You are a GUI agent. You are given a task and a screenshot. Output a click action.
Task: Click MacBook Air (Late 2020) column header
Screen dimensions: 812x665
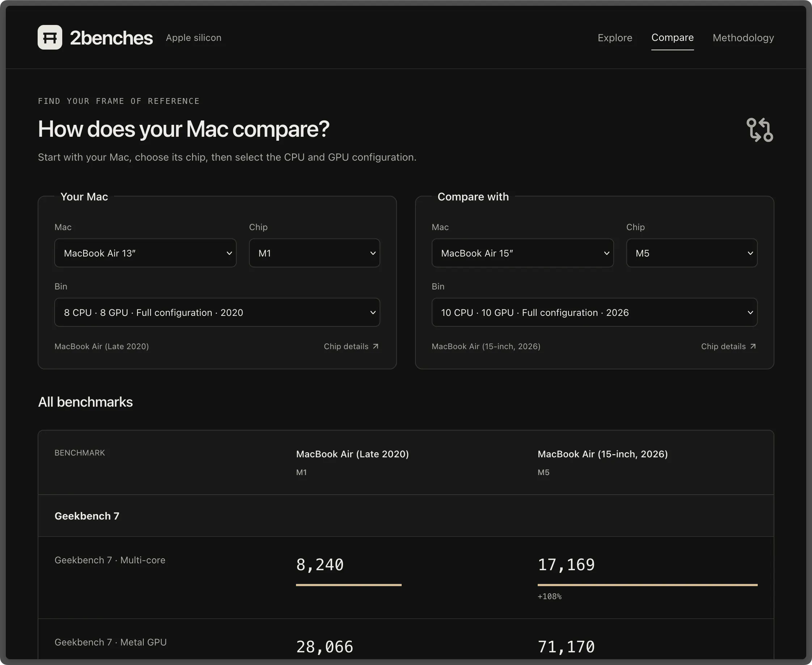pyautogui.click(x=352, y=454)
